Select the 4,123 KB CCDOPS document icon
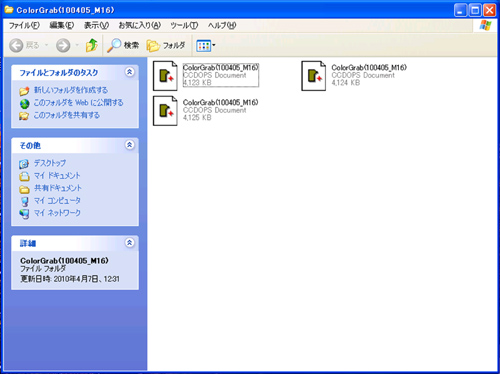Screen dimensions: 500x374 pyautogui.click(x=165, y=76)
